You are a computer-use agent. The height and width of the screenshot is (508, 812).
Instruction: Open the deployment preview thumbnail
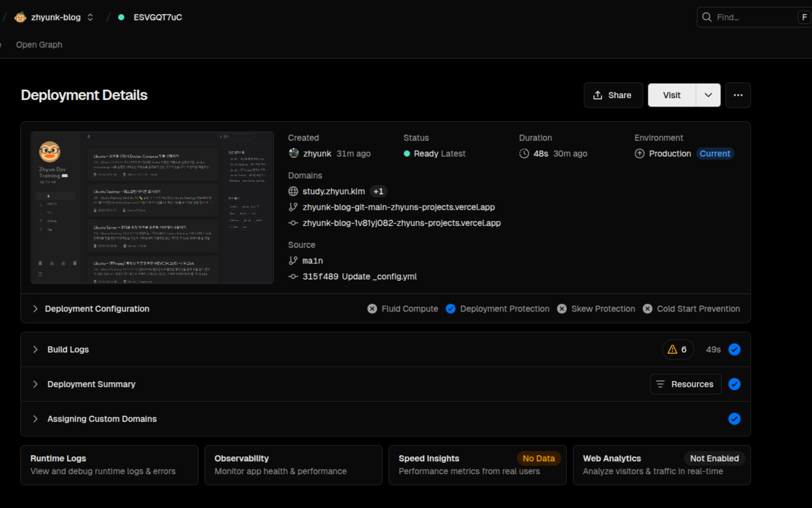152,207
